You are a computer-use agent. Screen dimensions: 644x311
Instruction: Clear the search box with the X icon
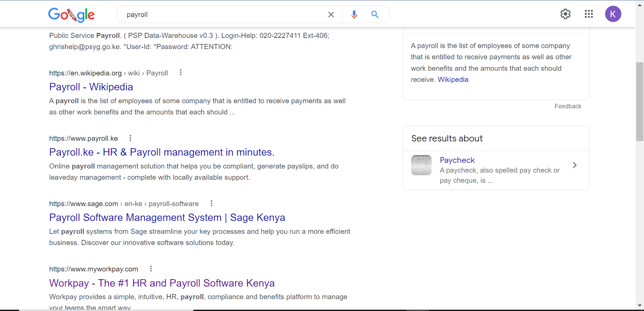[x=331, y=15]
